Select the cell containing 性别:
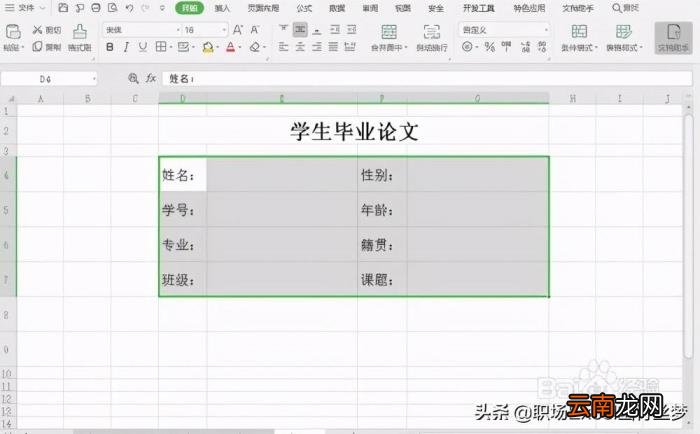This screenshot has height=434, width=700. click(382, 175)
